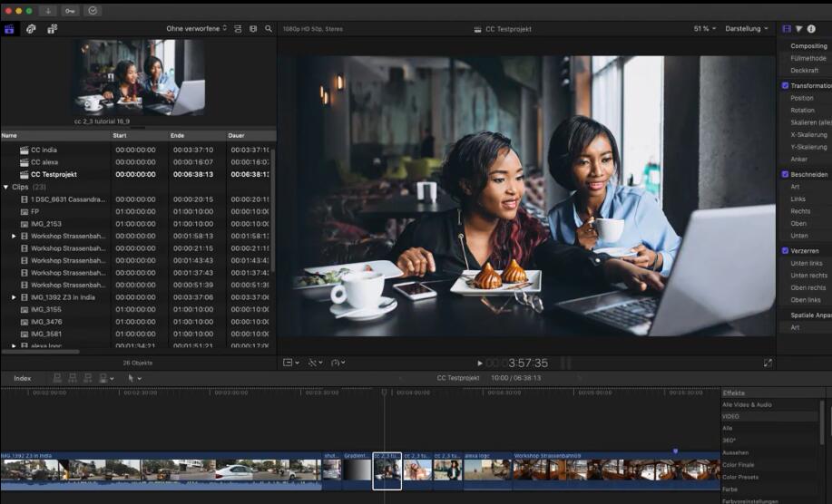This screenshot has width=832, height=504.
Task: Open the viewer transform tool dropdown
Action: coord(291,363)
